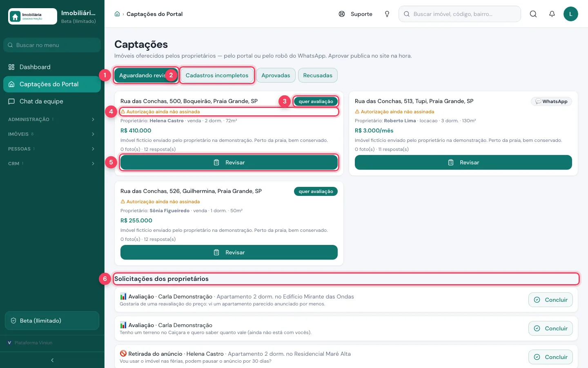The image size is (588, 368).
Task: Click the price R$ 3.000/mês
Action: (374, 130)
